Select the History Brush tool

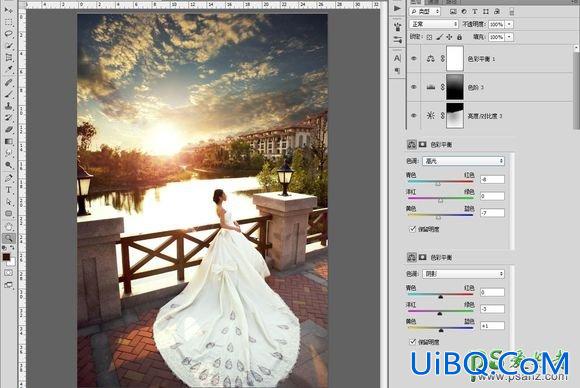pyautogui.click(x=8, y=118)
